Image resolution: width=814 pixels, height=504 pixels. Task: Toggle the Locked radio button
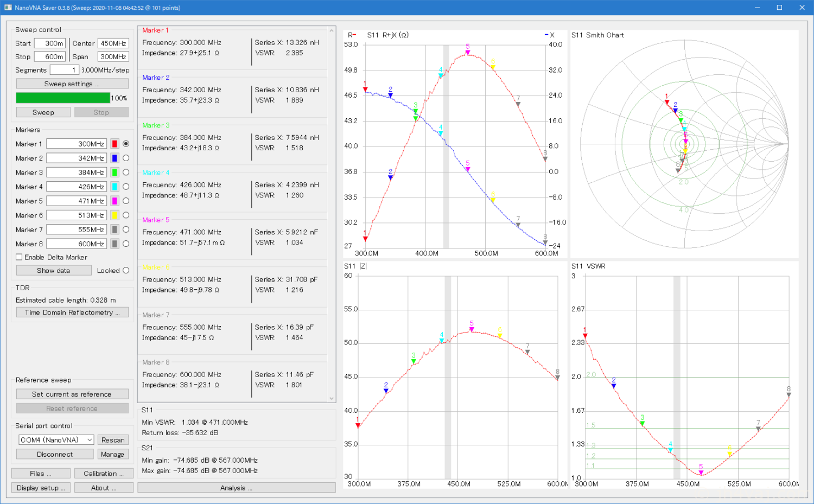pos(126,270)
